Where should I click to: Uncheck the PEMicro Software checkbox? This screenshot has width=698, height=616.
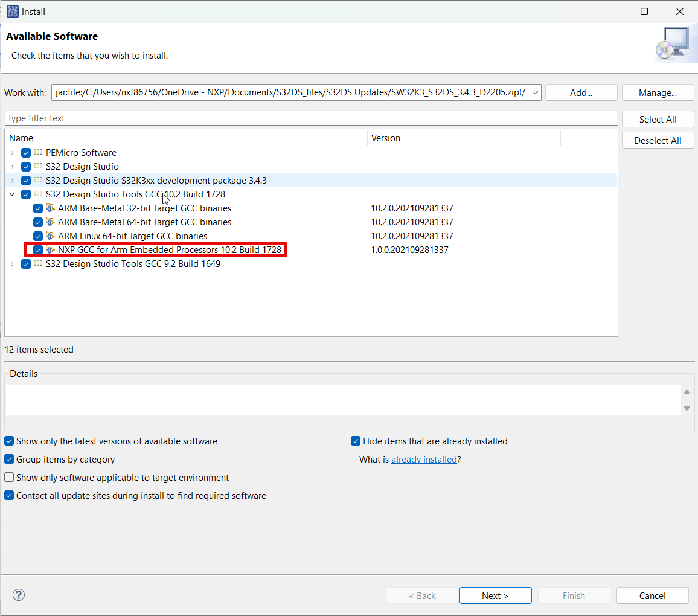click(25, 152)
